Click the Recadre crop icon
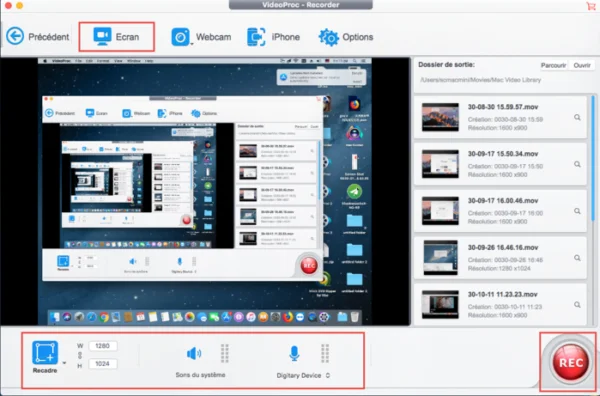Viewport: 600px width, 396px height. (45, 352)
